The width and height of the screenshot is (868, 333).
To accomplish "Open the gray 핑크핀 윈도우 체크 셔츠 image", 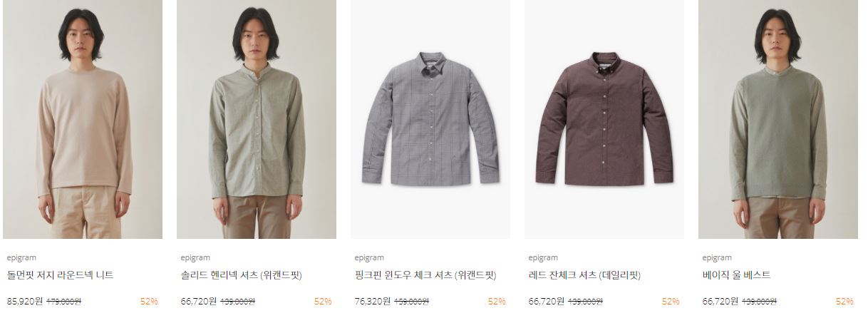I will pos(430,119).
